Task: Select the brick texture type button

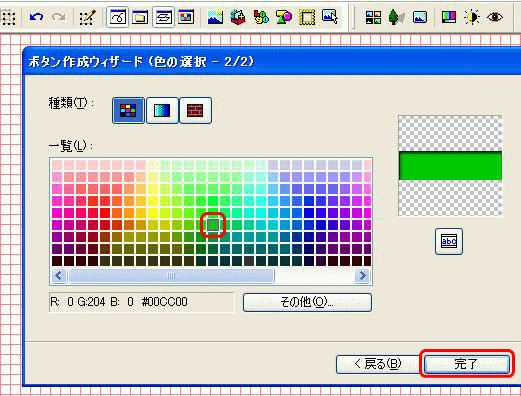Action: tap(195, 110)
